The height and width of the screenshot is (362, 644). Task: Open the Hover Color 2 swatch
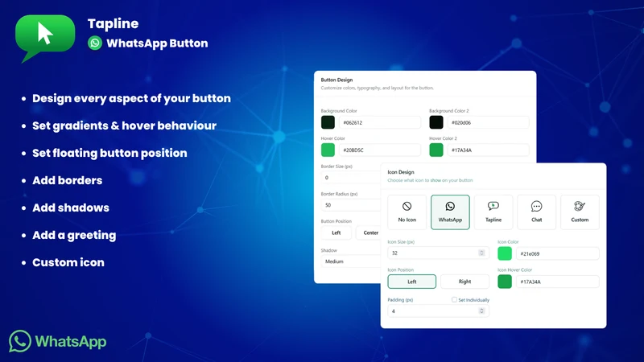(436, 150)
